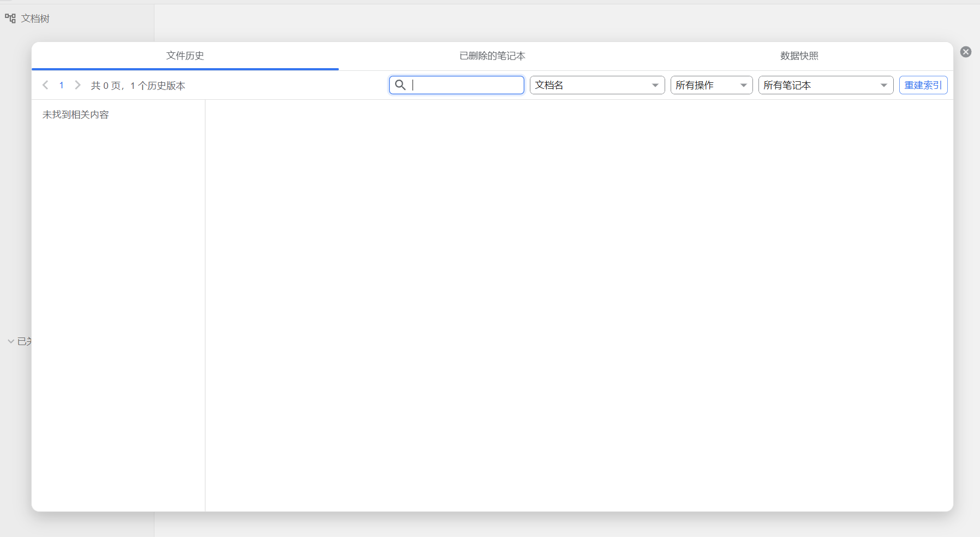Switch to the 数据快照 tab
Image resolution: width=980 pixels, height=537 pixels.
pyautogui.click(x=799, y=56)
